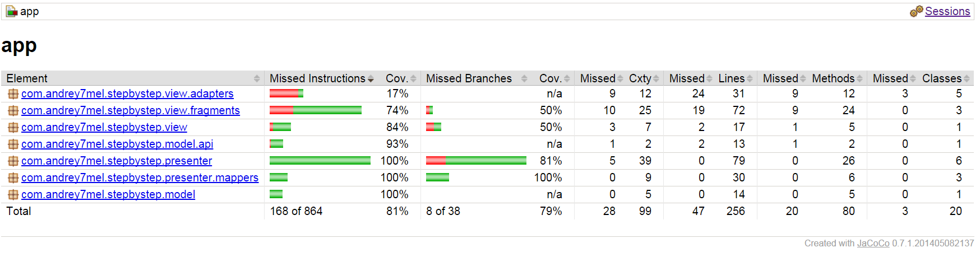Click package icon beside view.fragments
Screen dimensions: 980x257
tap(13, 111)
